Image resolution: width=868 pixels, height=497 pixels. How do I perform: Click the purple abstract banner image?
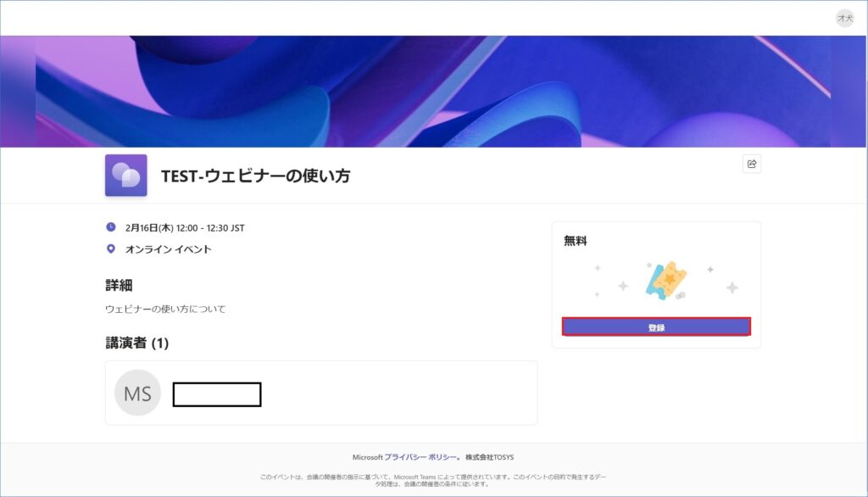click(432, 91)
